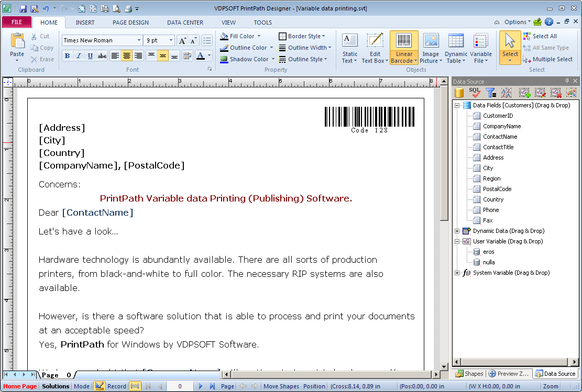Click the Print Preview magnifier icon
Viewport: 582px width, 392px height.
point(116,8)
